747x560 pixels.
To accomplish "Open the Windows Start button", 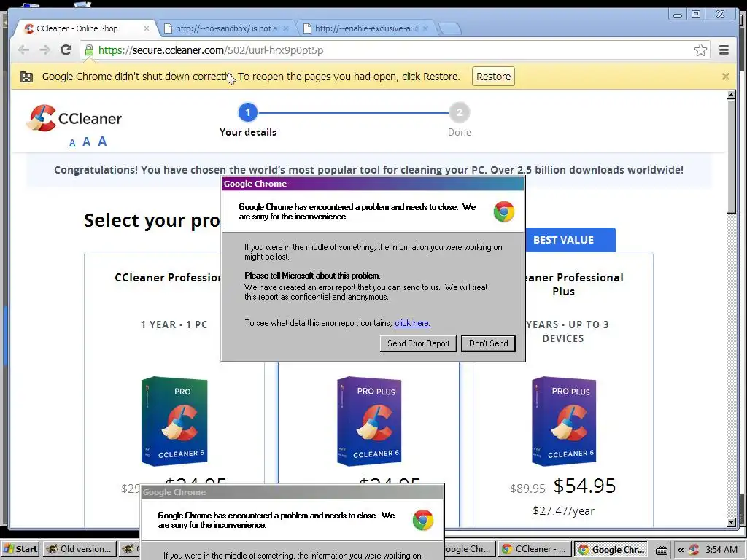I will [x=20, y=549].
